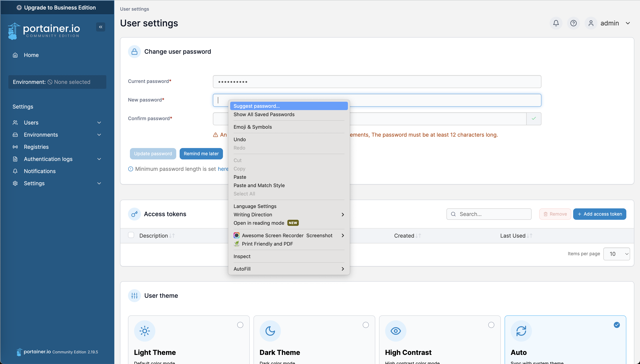The width and height of the screenshot is (640, 364).
Task: Expand the Users sidebar chevron
Action: (99, 122)
